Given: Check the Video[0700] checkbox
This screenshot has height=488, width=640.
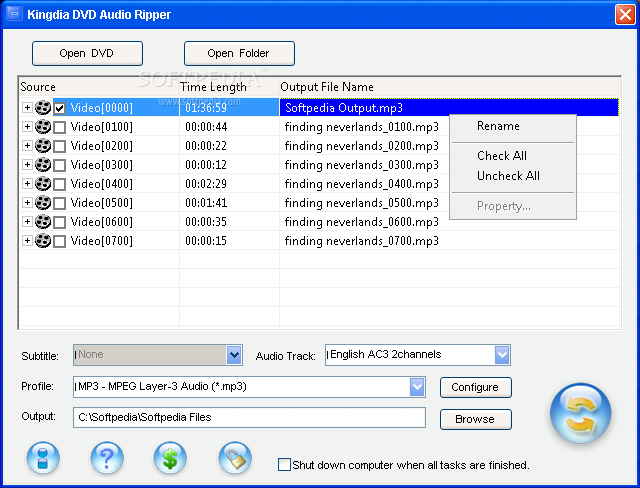Looking at the screenshot, I should point(60,241).
